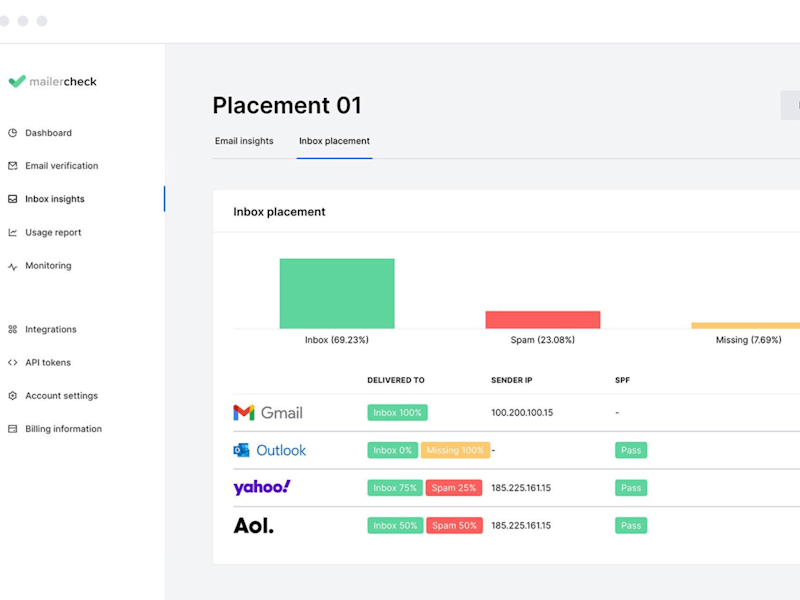Viewport: 800px width, 600px height.
Task: Click the mailercheck green checkmark logo
Action: 17,81
